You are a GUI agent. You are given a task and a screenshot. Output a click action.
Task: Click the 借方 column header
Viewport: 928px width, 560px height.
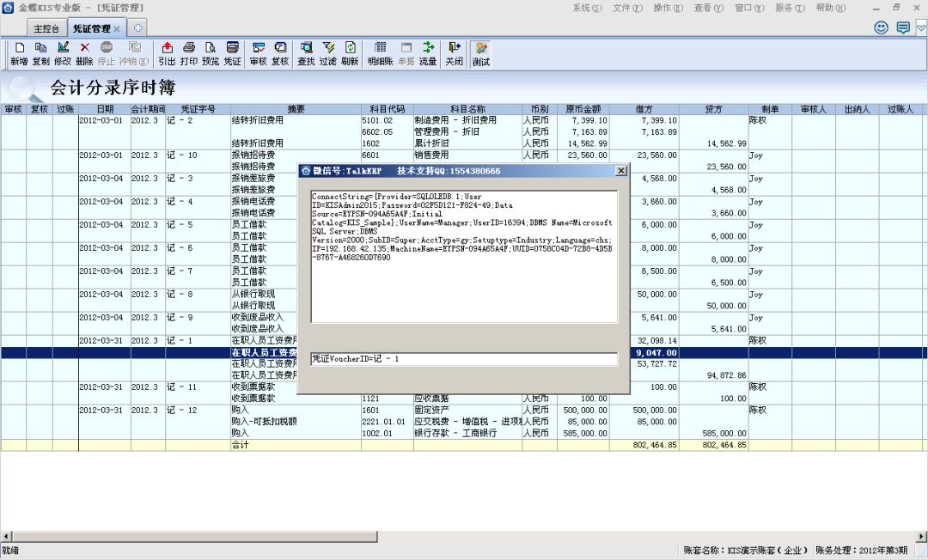[x=644, y=109]
